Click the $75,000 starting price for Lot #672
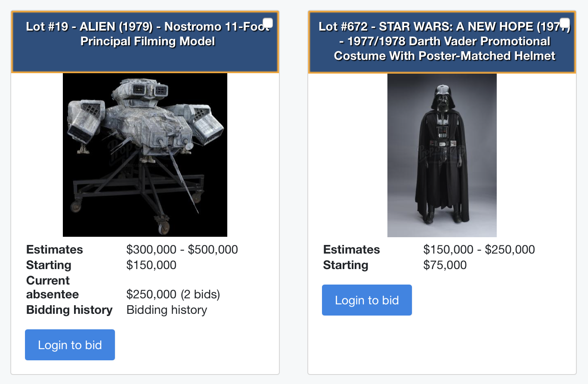The width and height of the screenshot is (588, 384). 445,265
